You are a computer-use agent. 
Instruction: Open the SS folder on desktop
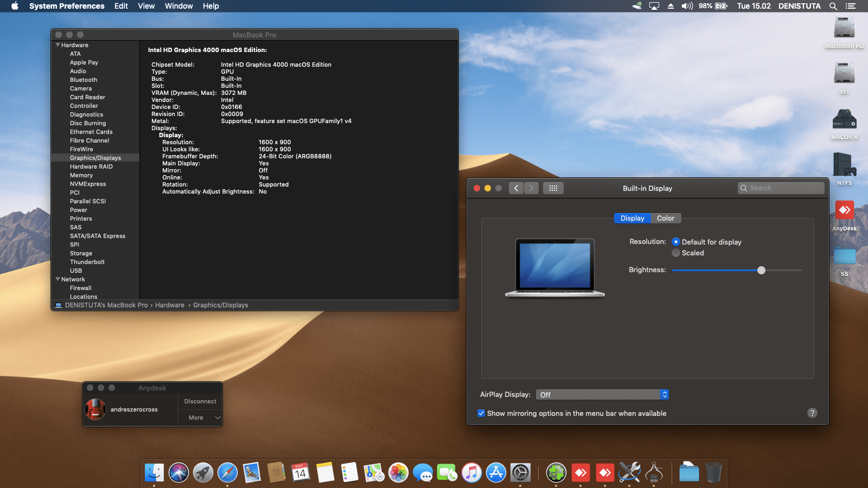(x=845, y=256)
